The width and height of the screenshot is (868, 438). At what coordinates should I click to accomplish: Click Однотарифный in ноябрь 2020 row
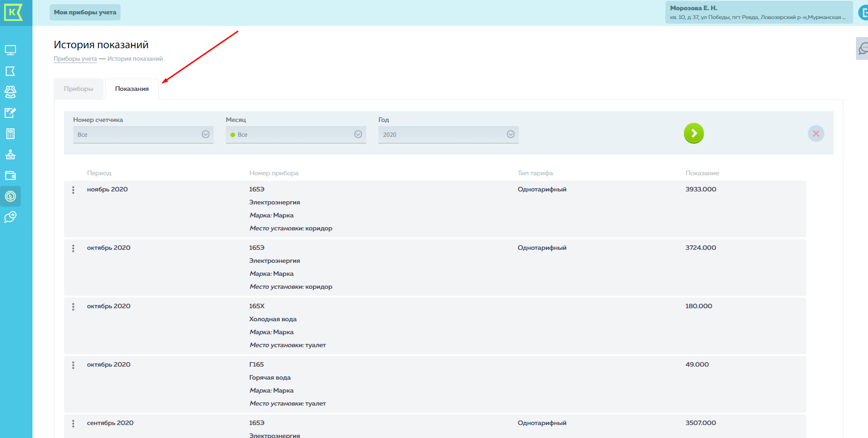pos(542,190)
